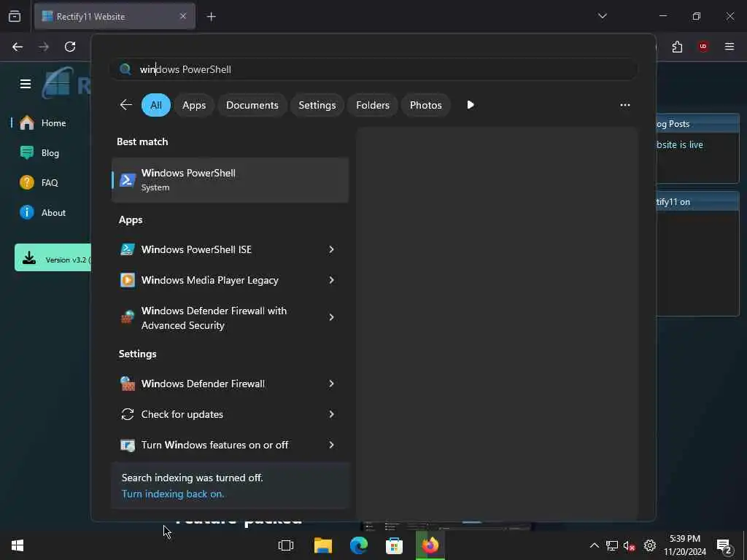This screenshot has width=747, height=560.
Task: Select the Documents search filter tab
Action: (x=252, y=105)
